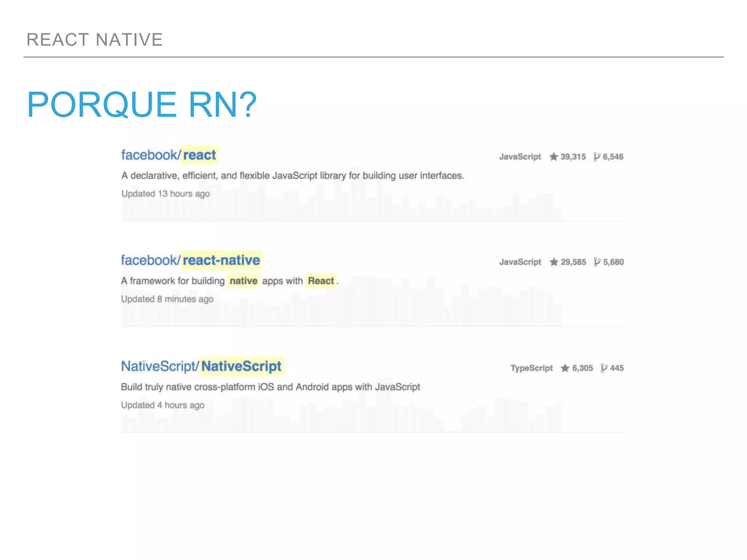Select the TypeScript label for NativeScript
This screenshot has width=747, height=560.
point(531,368)
